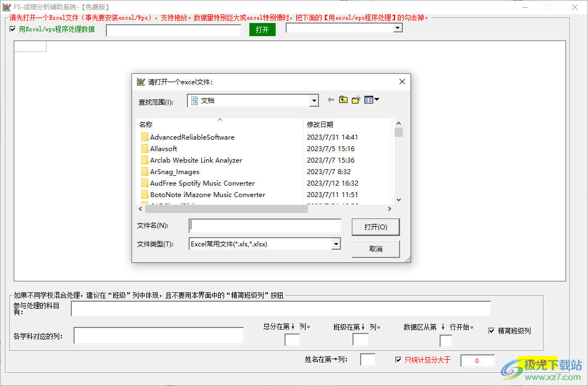Open the 查找范围 dropdown
The image size is (588, 386).
pyautogui.click(x=314, y=100)
